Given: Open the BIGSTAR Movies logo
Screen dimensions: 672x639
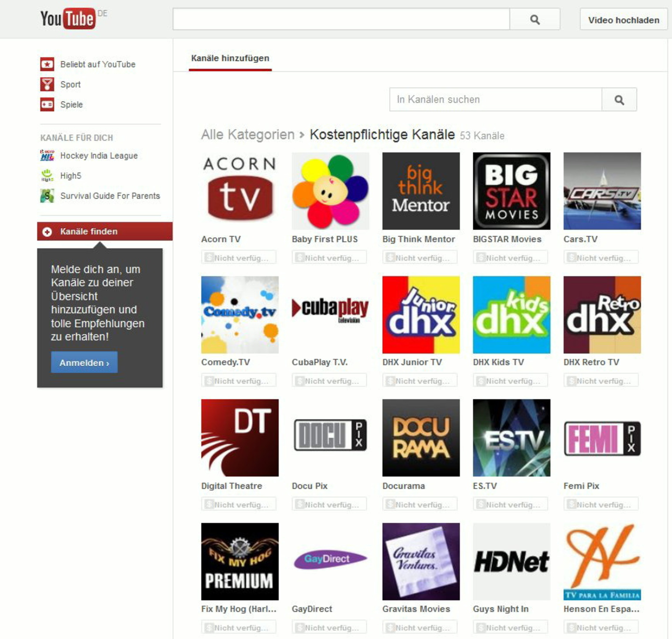Looking at the screenshot, I should (511, 191).
